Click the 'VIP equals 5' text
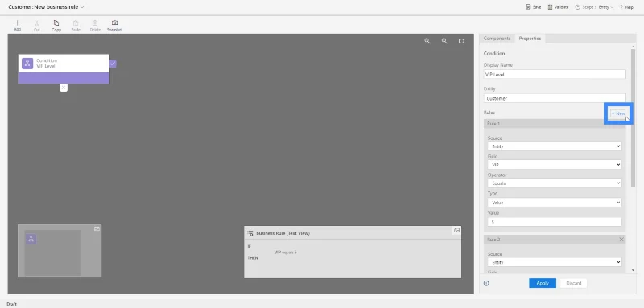Image resolution: width=644 pixels, height=308 pixels. coord(286,253)
